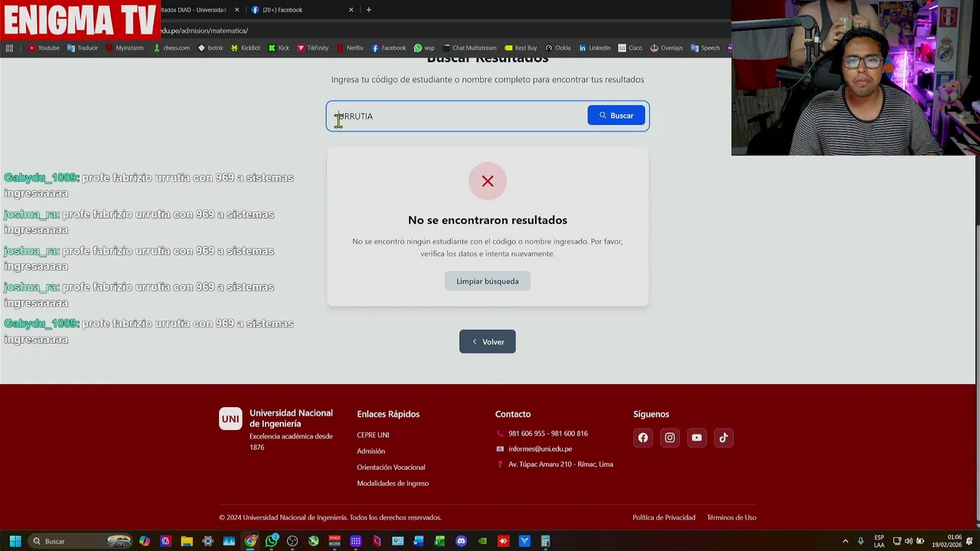Open Voicemeeter from the taskbar
The height and width of the screenshot is (551, 980).
(335, 541)
